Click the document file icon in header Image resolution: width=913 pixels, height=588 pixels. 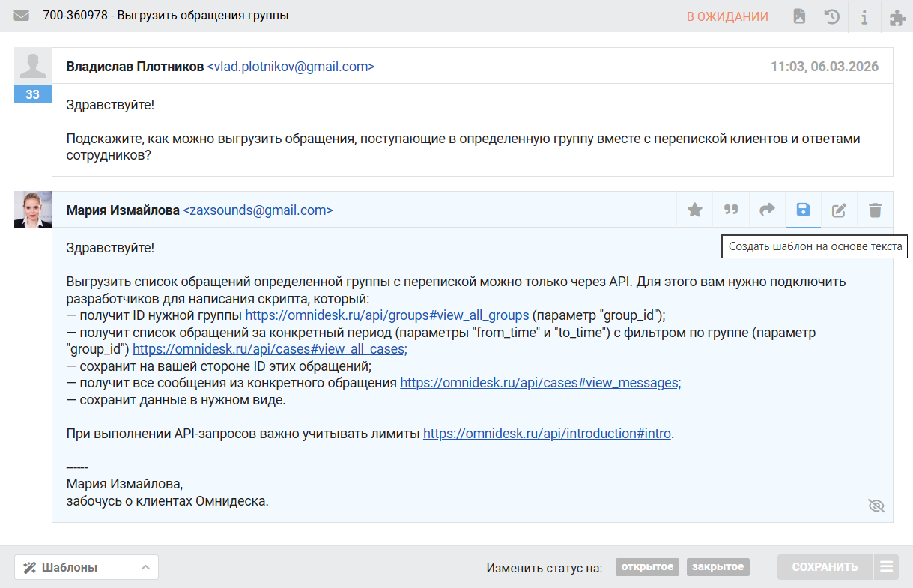click(x=799, y=16)
